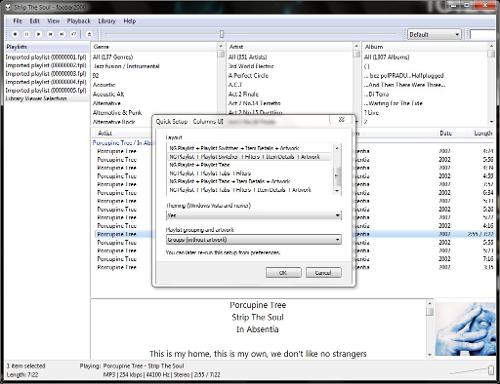This screenshot has height=384, width=500.
Task: Select Imported playlist (00000003.fpl)
Action: coord(46,74)
